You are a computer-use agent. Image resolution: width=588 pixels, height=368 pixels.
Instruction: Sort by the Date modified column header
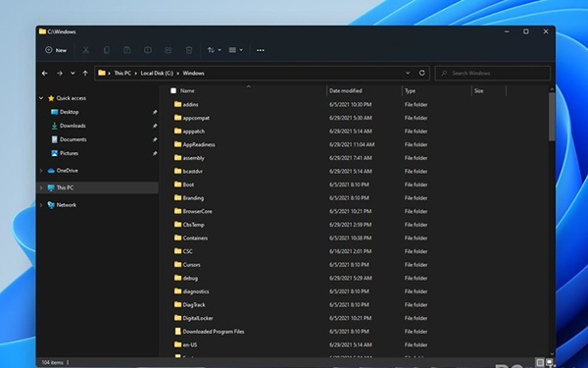point(345,91)
